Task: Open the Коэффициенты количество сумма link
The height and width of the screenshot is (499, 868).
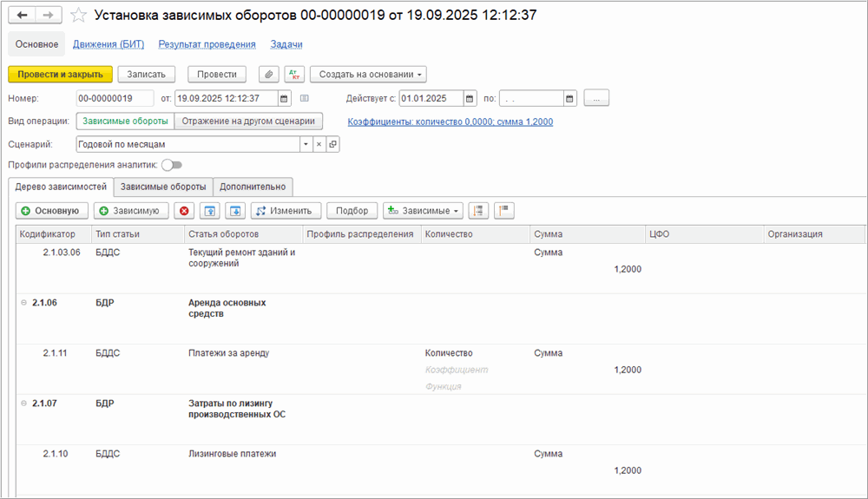Action: (x=450, y=121)
